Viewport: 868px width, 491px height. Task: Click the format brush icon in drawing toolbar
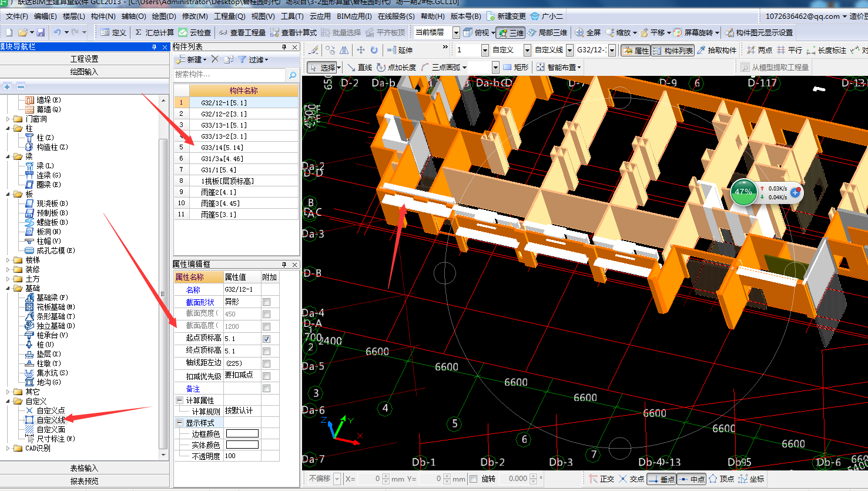click(314, 50)
